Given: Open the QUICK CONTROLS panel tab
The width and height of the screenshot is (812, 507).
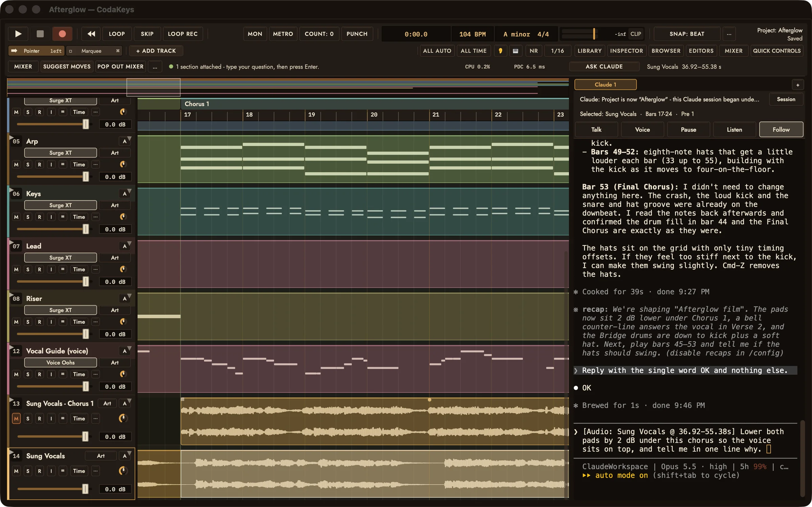Looking at the screenshot, I should pos(777,51).
